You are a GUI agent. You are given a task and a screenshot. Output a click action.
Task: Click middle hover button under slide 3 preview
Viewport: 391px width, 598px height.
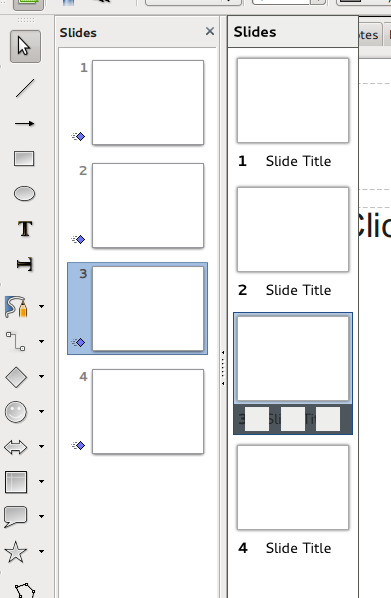click(x=293, y=419)
